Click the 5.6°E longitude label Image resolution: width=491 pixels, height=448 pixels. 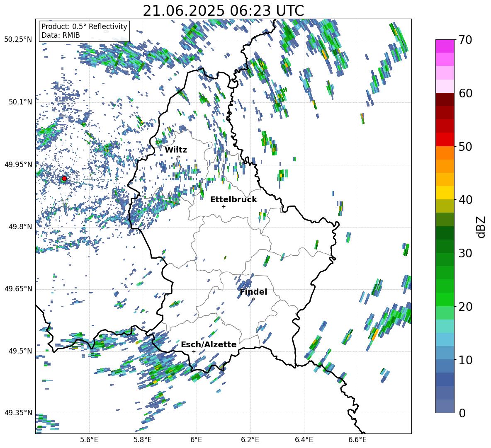[x=89, y=440]
